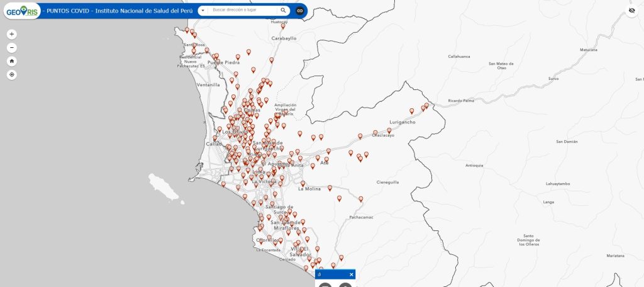Zoom out of the map

(12, 48)
